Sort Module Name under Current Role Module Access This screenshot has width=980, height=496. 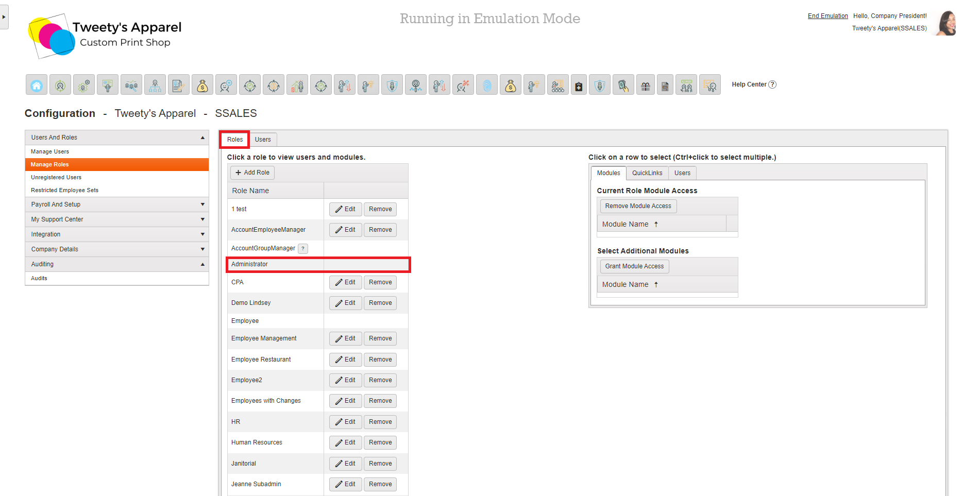coord(662,224)
